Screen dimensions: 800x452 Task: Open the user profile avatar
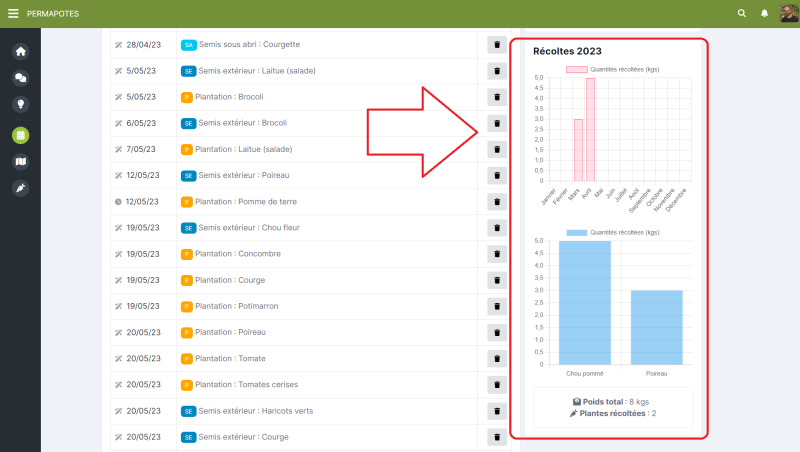[788, 14]
